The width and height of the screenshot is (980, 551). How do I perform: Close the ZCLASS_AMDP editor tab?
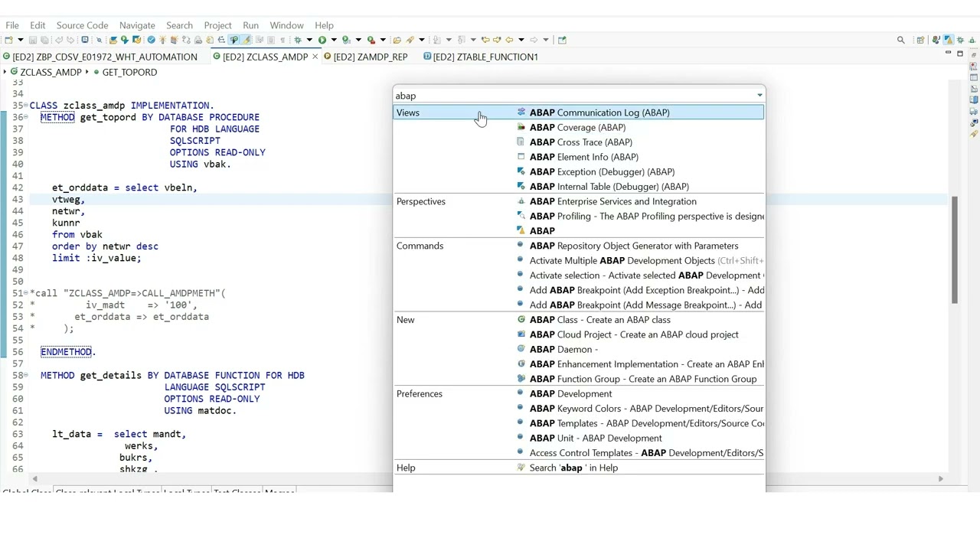click(315, 57)
